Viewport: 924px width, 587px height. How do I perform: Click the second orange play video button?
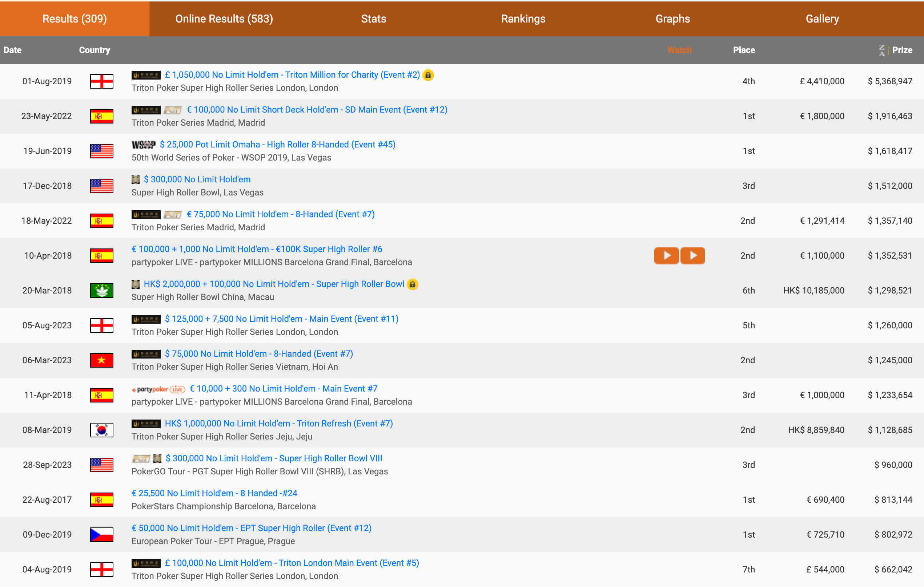692,256
